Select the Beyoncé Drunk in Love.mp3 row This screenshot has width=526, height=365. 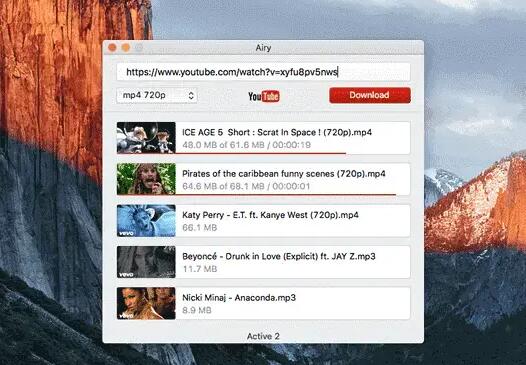(263, 262)
